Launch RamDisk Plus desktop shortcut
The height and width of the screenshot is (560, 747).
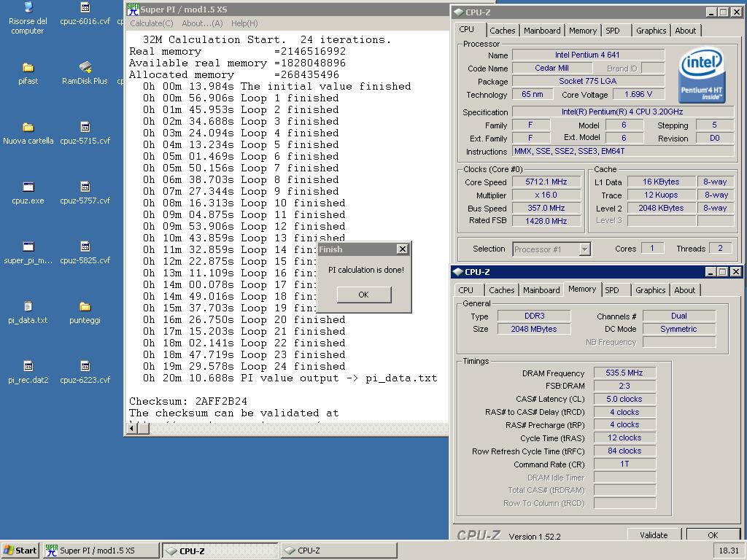[x=85, y=74]
